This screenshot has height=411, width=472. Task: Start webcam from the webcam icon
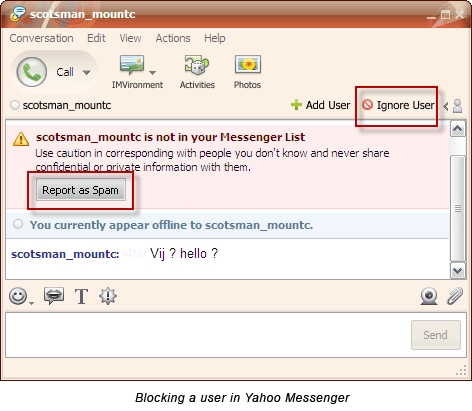click(x=429, y=296)
